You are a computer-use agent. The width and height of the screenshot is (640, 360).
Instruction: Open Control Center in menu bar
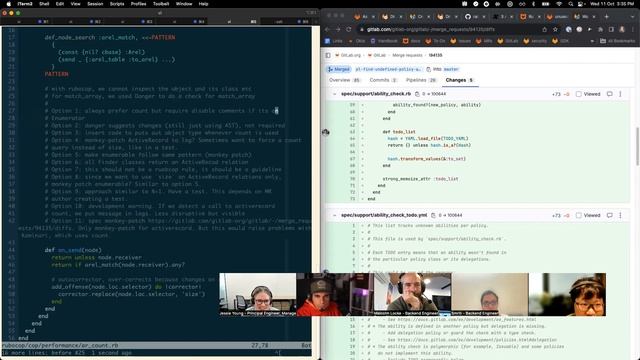tap(581, 4)
